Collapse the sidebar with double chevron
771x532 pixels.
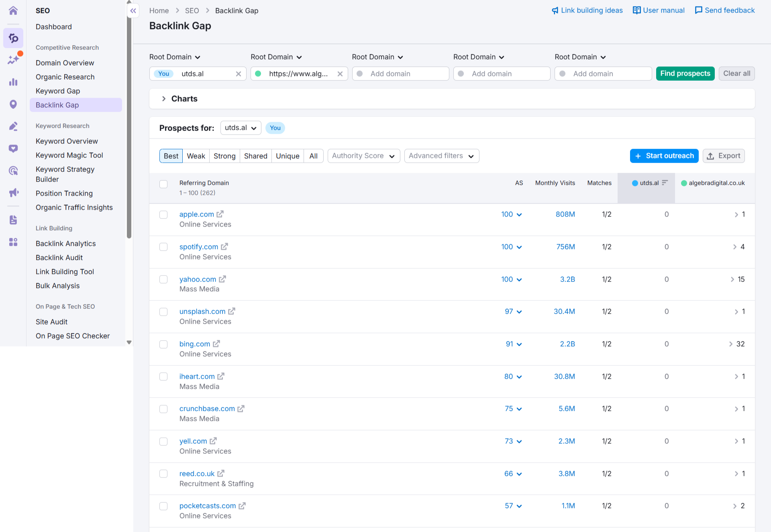133,11
